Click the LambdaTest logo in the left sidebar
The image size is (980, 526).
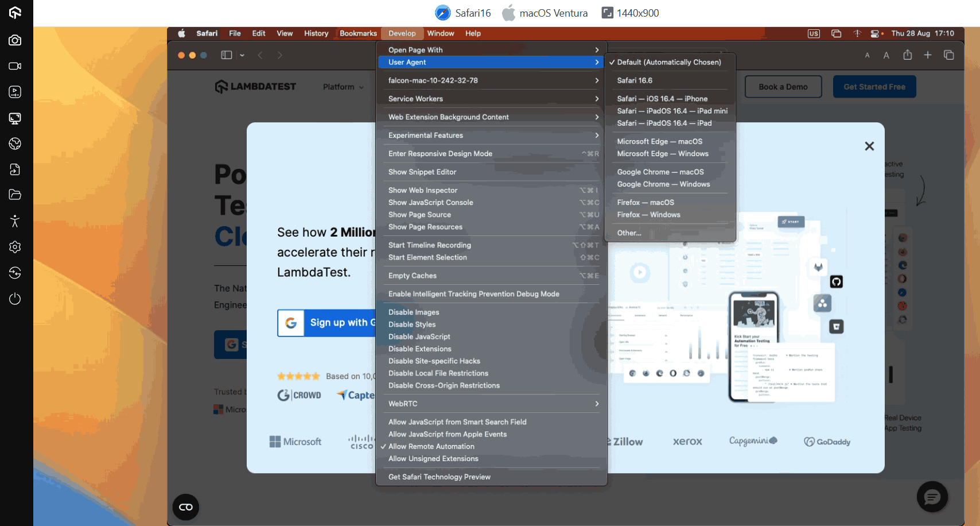pyautogui.click(x=15, y=13)
